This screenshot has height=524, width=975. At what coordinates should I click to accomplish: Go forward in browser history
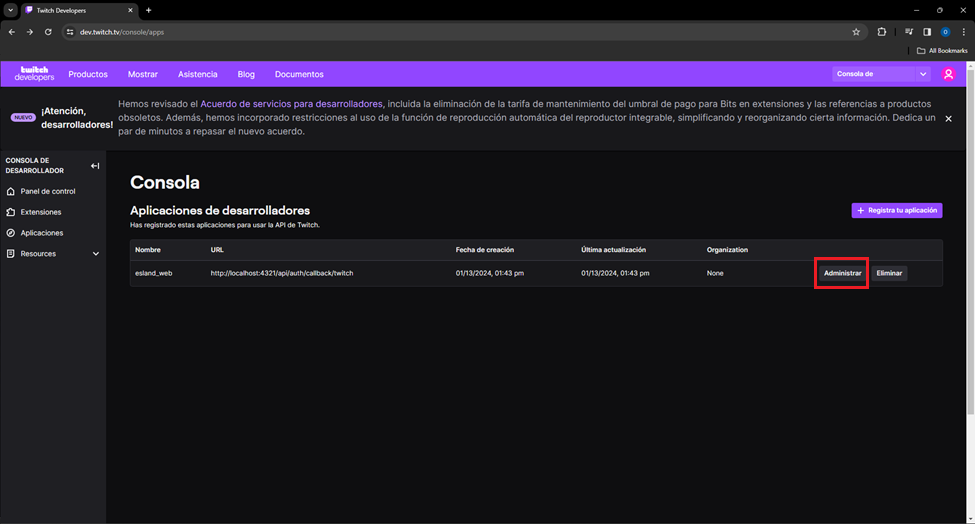pos(30,32)
